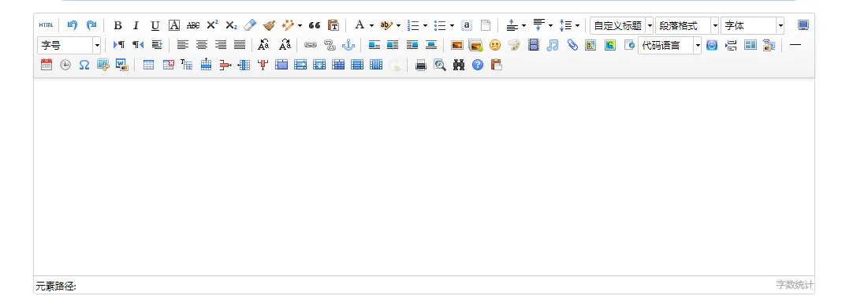Open help with the question mark icon

pyautogui.click(x=478, y=65)
